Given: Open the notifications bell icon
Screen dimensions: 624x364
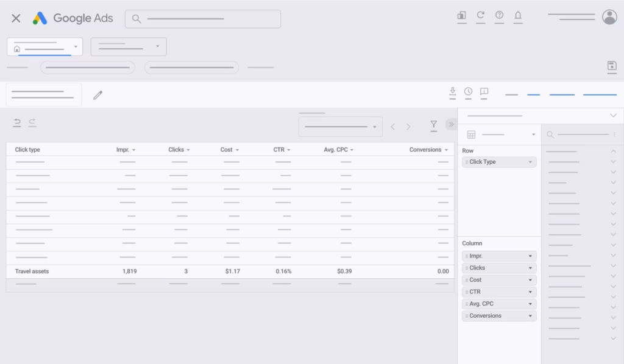Looking at the screenshot, I should tap(518, 16).
